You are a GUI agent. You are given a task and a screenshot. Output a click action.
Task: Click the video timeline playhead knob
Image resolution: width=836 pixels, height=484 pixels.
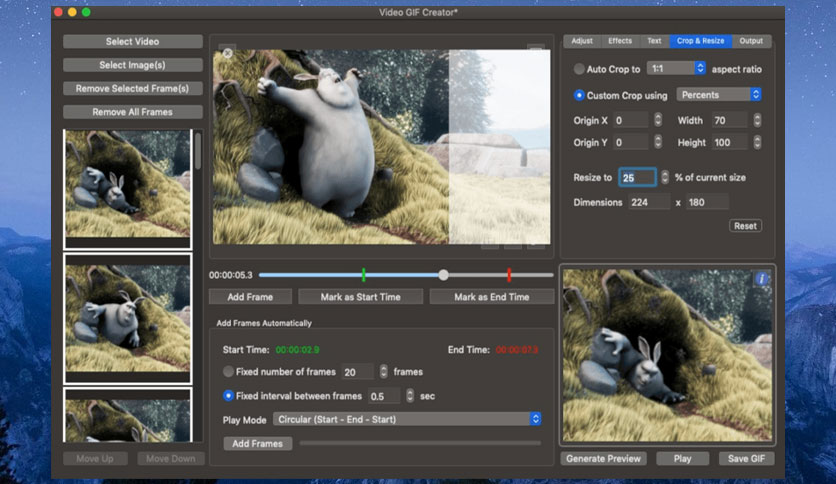(x=444, y=275)
